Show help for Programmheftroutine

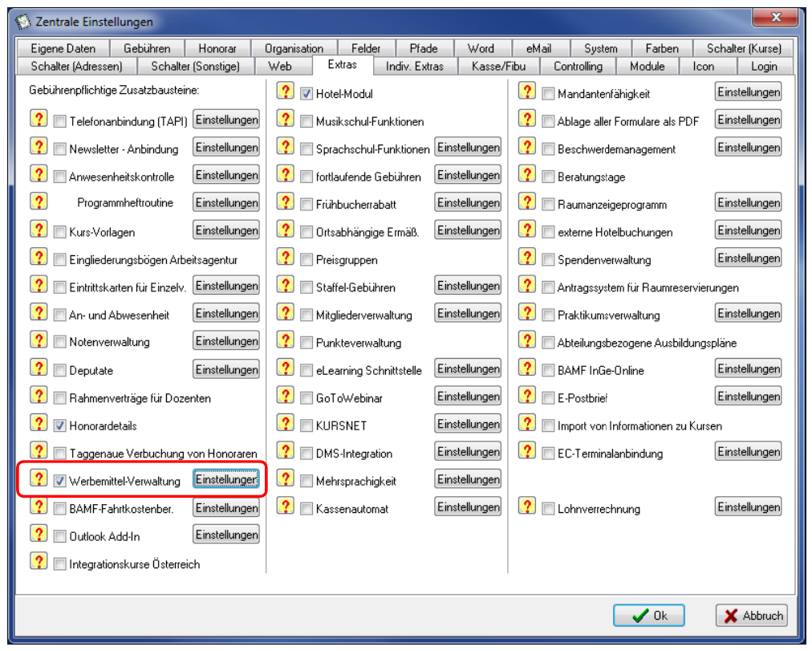point(39,202)
